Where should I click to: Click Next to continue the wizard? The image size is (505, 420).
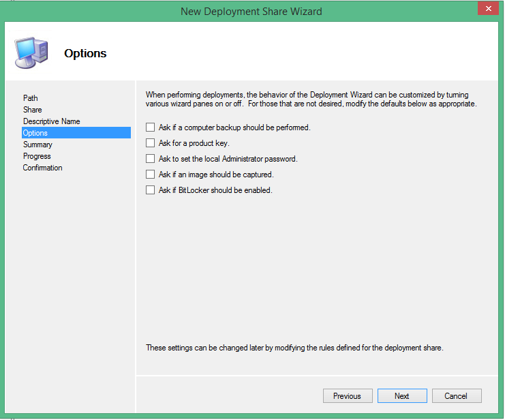[401, 396]
